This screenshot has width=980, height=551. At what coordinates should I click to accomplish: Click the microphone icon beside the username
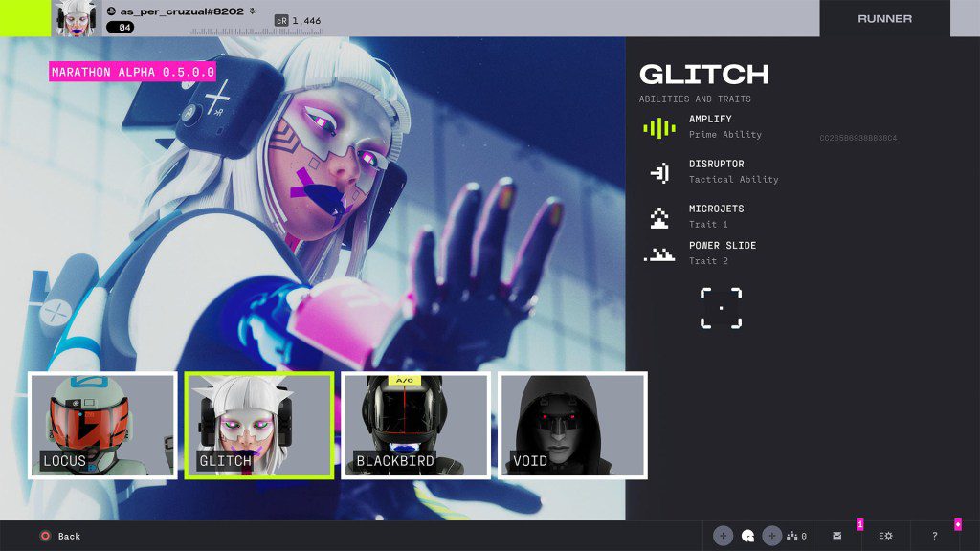pyautogui.click(x=252, y=11)
